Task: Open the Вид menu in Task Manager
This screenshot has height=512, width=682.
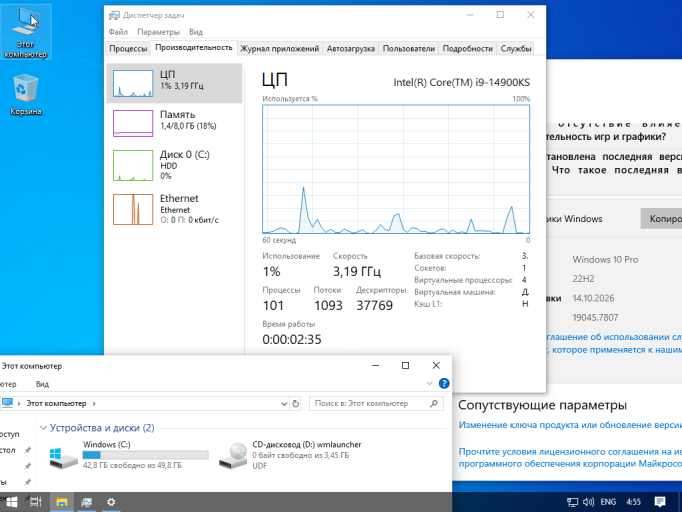Action: point(196,32)
